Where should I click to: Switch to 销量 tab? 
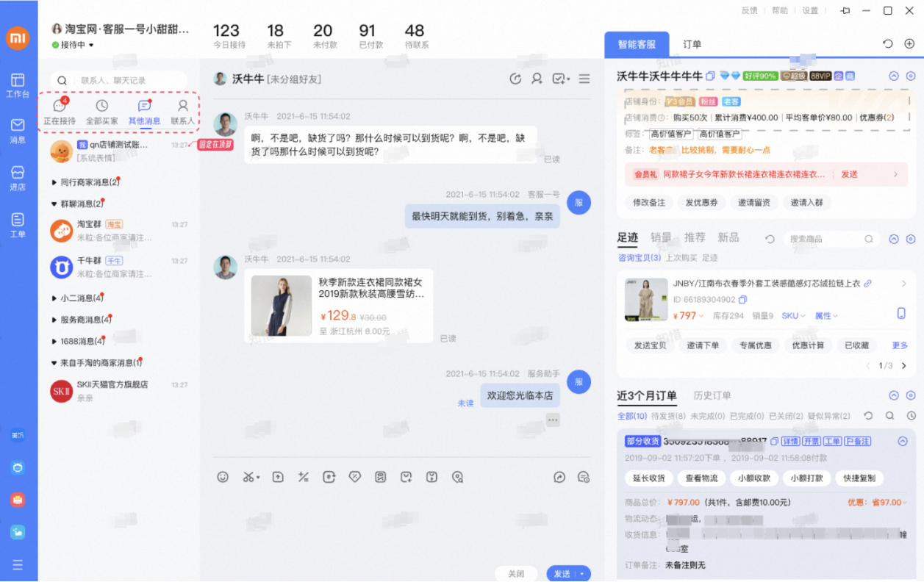coord(661,237)
